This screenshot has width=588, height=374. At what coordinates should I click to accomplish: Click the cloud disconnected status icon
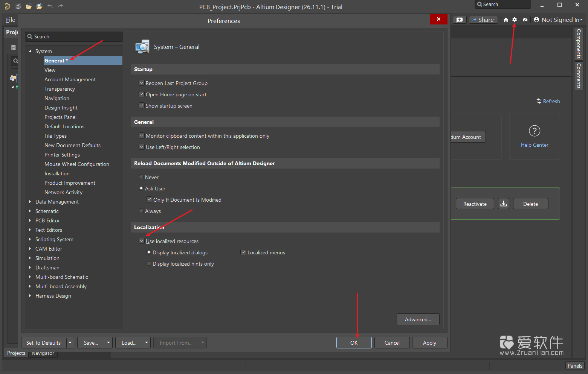[525, 20]
